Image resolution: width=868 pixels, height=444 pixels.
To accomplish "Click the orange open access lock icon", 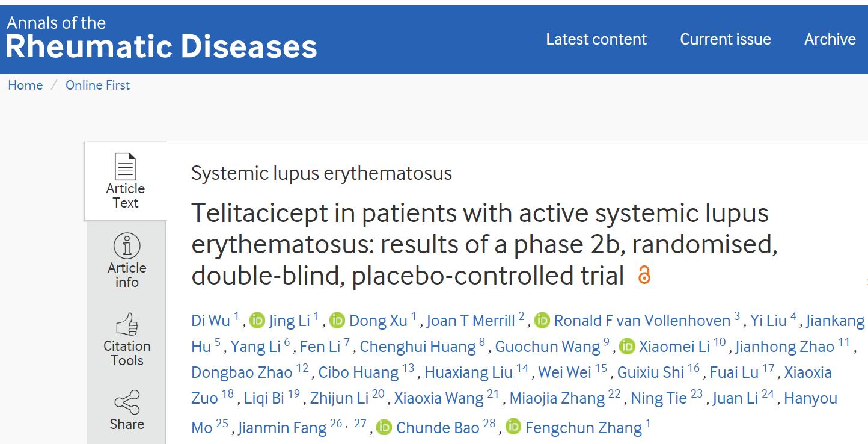I will coord(644,275).
